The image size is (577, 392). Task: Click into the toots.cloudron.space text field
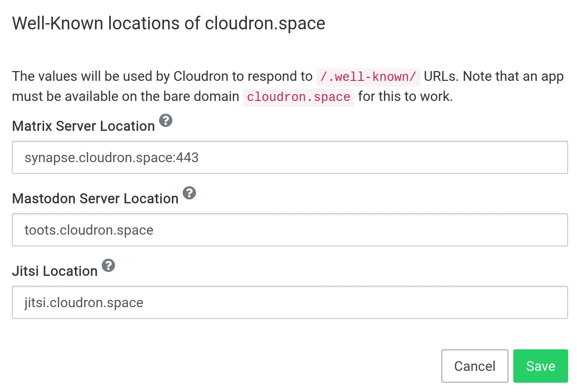[289, 230]
